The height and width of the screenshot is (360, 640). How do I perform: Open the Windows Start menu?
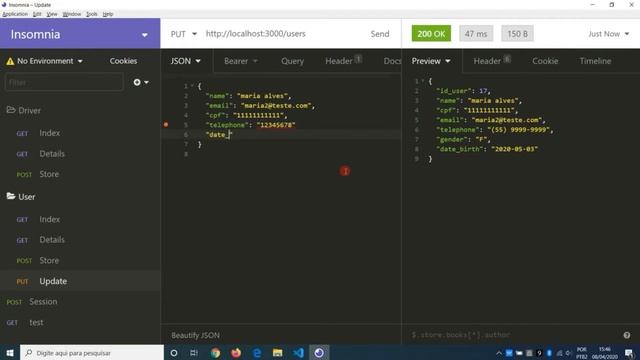(10, 353)
